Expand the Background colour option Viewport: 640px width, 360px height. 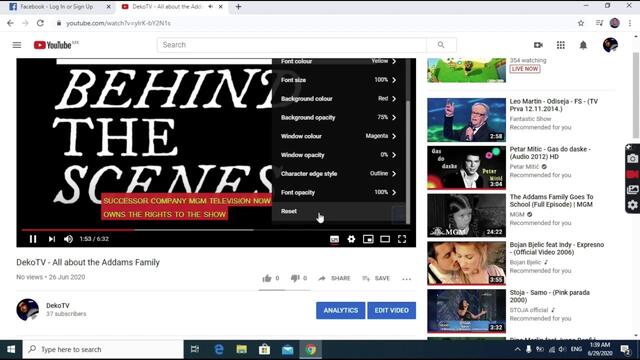339,99
